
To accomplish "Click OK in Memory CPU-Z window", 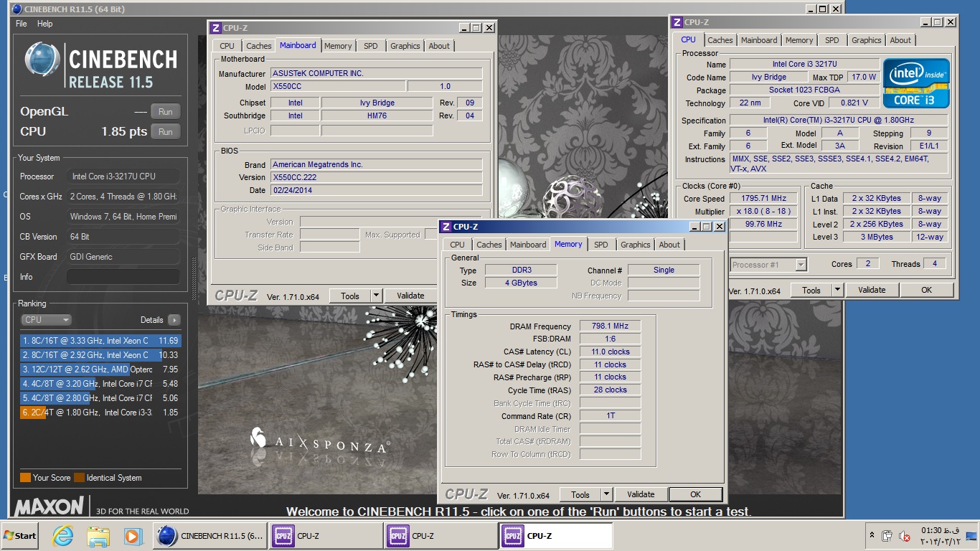I will click(695, 494).
